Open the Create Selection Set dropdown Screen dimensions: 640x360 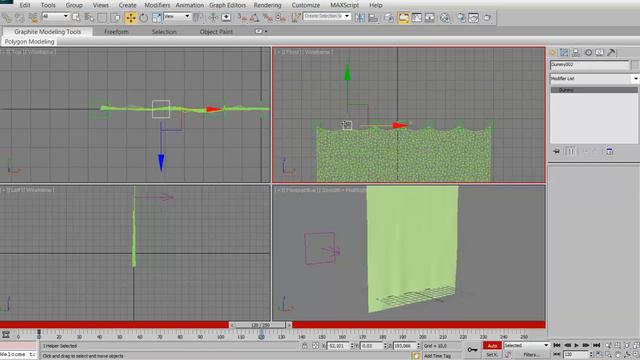click(327, 16)
